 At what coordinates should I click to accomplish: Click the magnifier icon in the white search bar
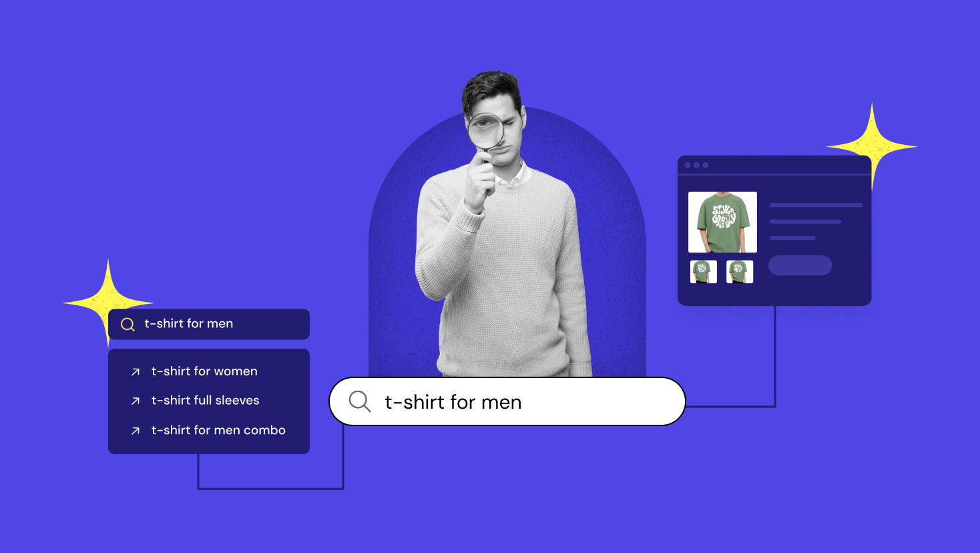click(x=360, y=401)
